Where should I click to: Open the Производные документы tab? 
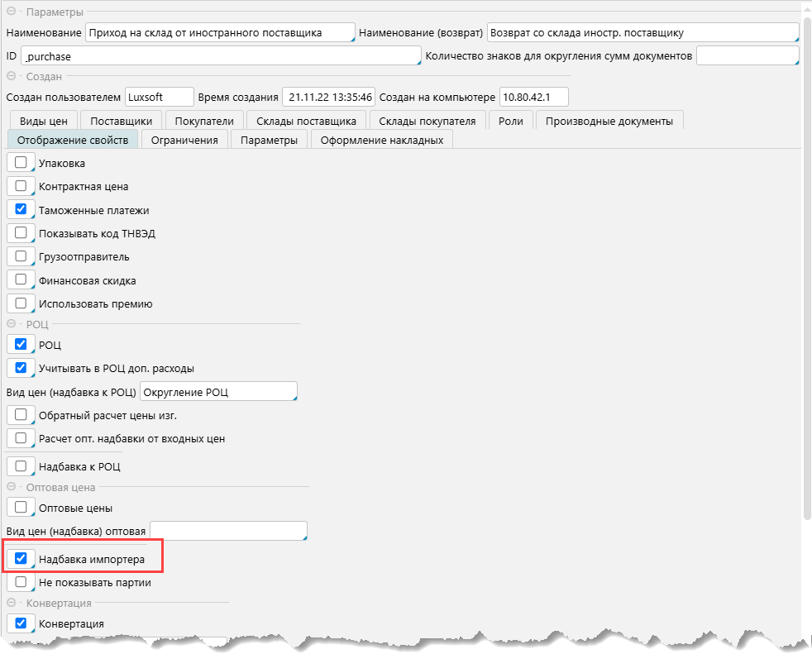point(609,121)
